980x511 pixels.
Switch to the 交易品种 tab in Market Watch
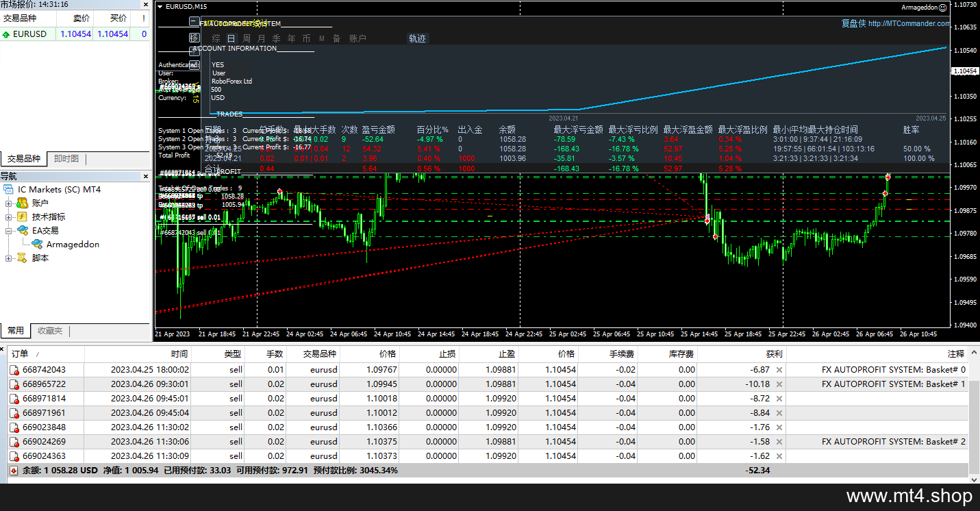24,159
